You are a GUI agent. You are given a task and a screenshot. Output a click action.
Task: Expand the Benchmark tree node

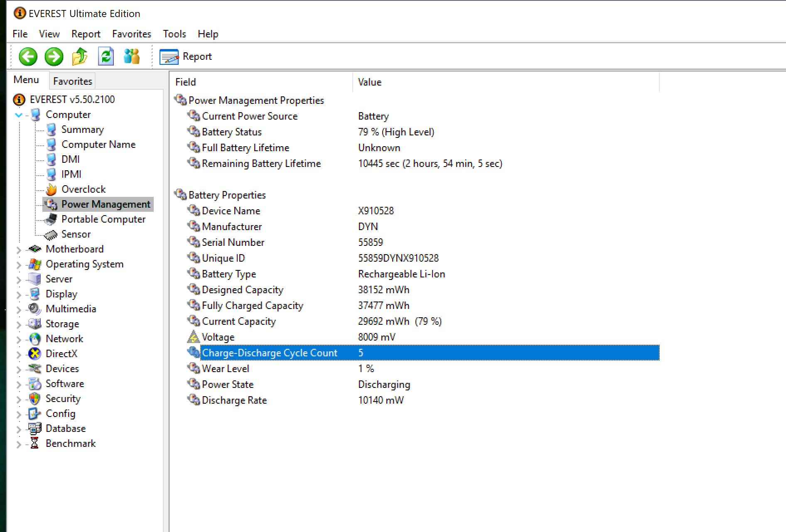pos(19,444)
